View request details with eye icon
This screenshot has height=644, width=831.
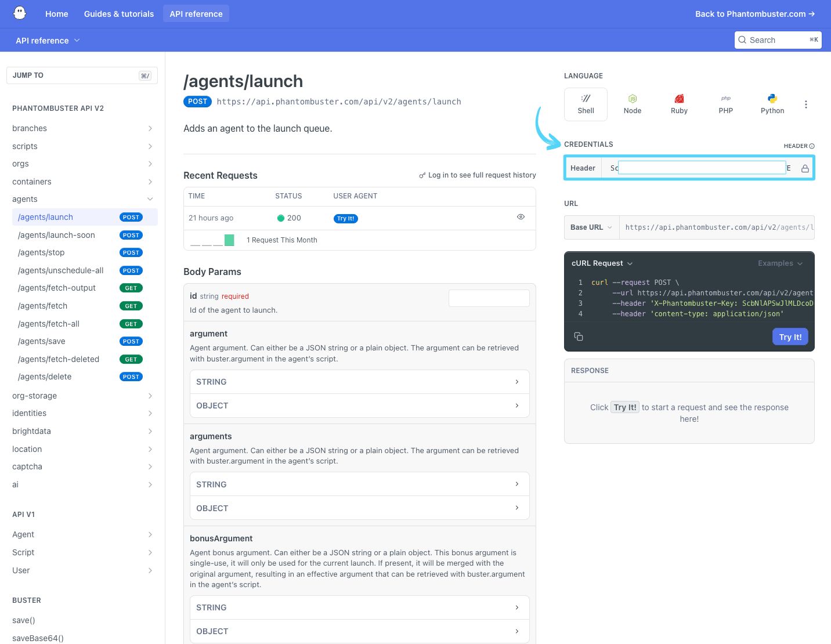pos(521,217)
